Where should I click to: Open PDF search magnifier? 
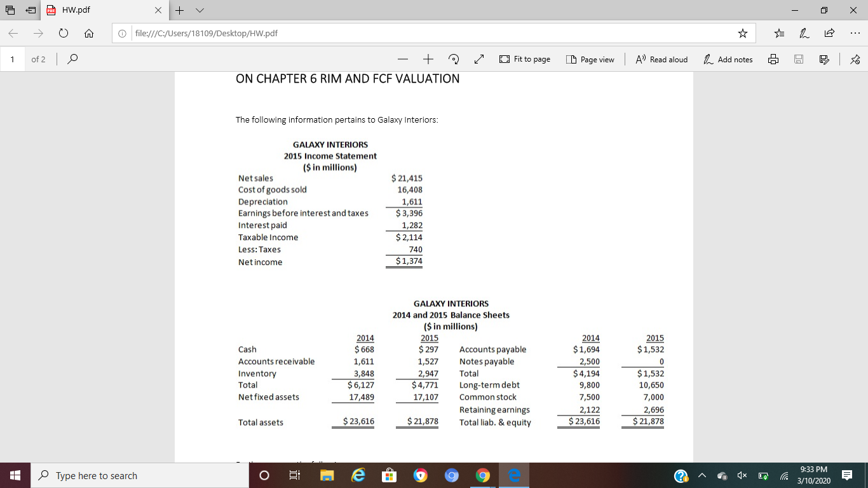tap(73, 59)
